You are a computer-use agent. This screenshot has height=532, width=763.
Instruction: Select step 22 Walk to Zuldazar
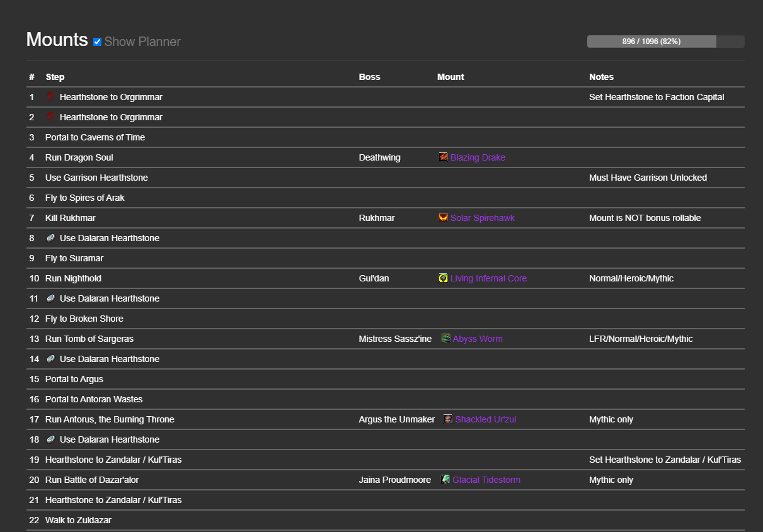(78, 520)
